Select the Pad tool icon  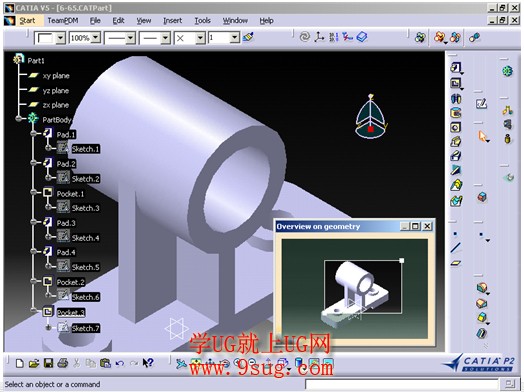click(455, 68)
